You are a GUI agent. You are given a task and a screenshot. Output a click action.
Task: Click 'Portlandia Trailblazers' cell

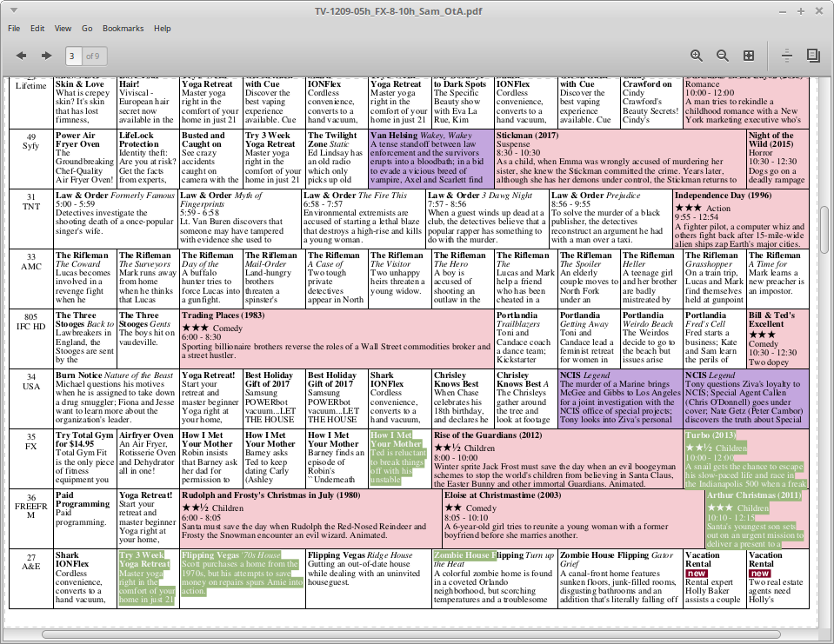[x=526, y=338]
